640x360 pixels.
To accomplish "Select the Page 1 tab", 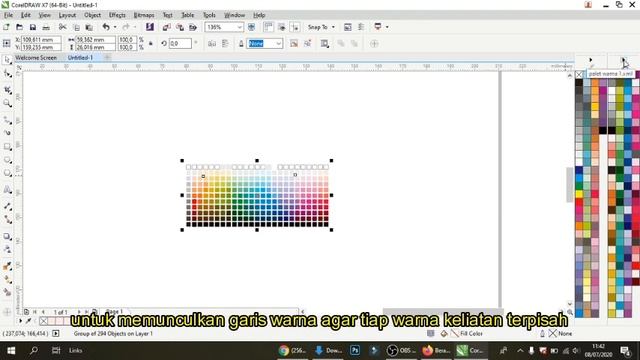I will [114, 311].
